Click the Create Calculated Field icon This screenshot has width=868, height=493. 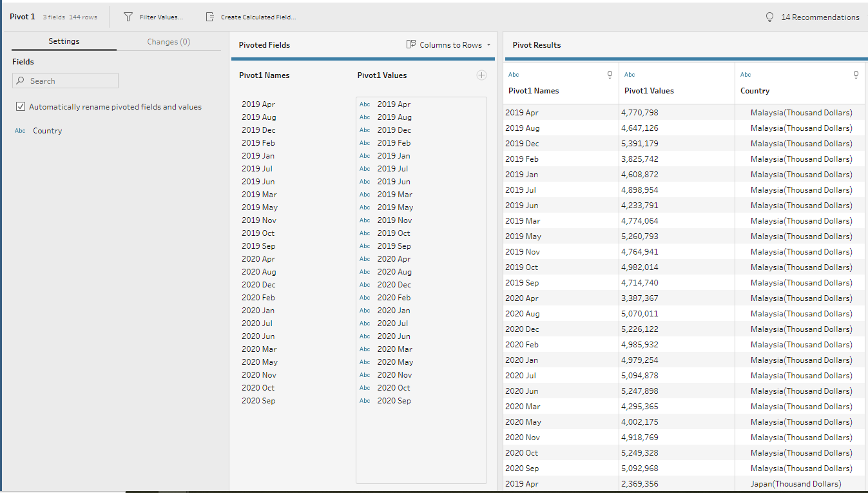tap(209, 17)
